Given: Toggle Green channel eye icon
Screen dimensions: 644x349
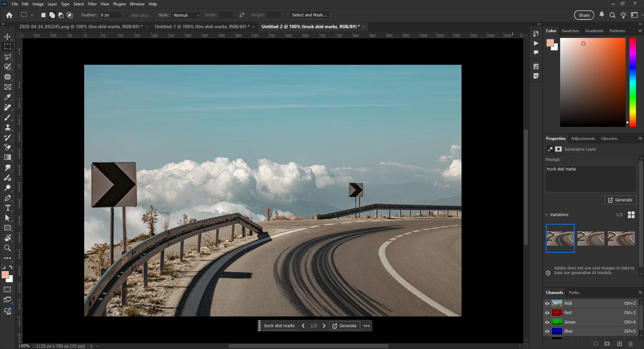Looking at the screenshot, I should coord(547,322).
